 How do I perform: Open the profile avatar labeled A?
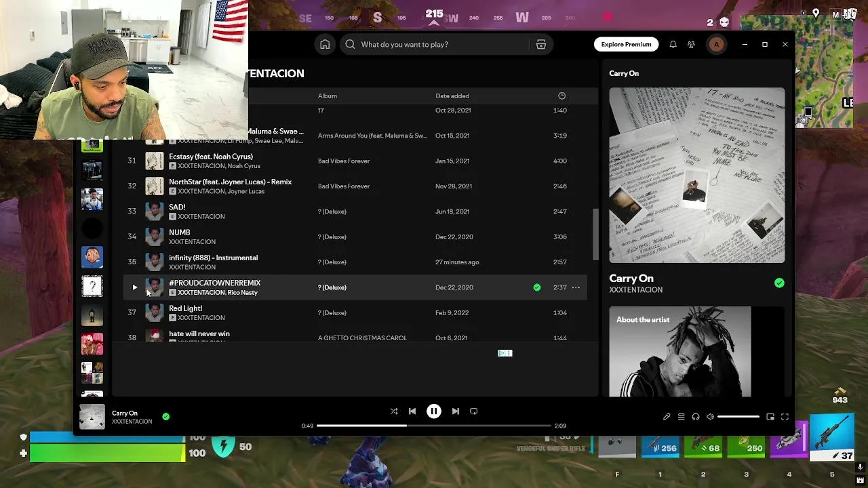(x=716, y=45)
